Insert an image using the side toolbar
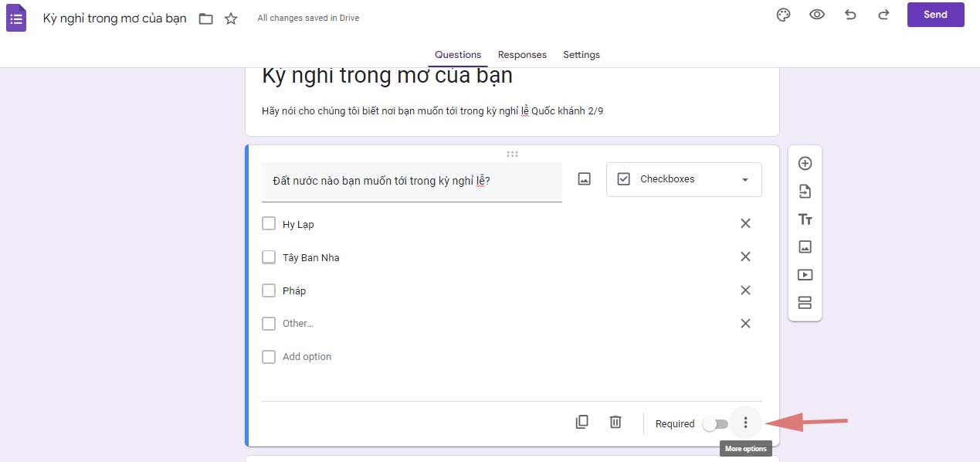The height and width of the screenshot is (462, 980). pos(805,246)
